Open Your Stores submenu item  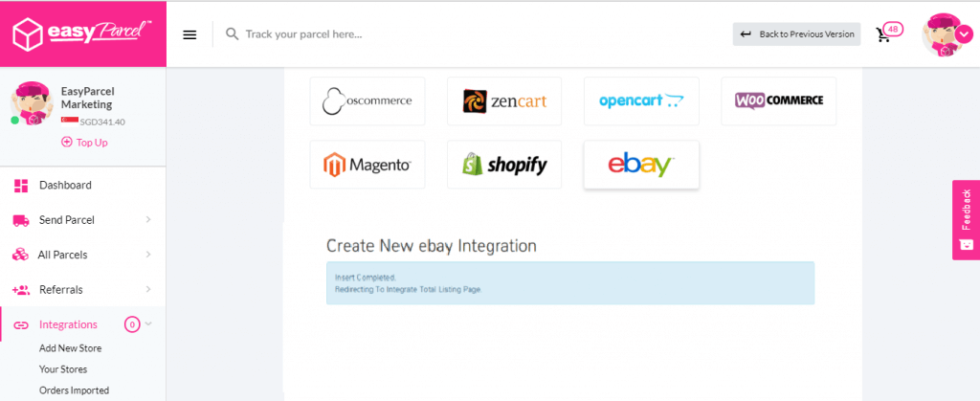[x=63, y=369]
